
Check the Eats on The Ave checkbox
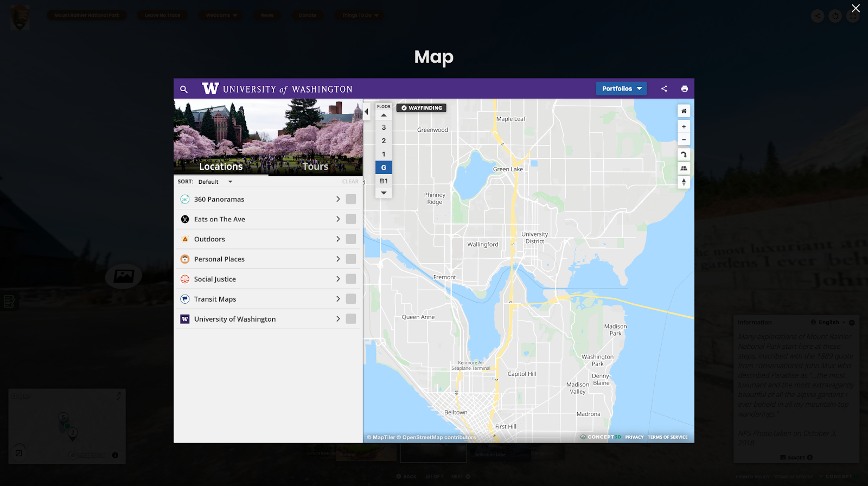pyautogui.click(x=351, y=219)
